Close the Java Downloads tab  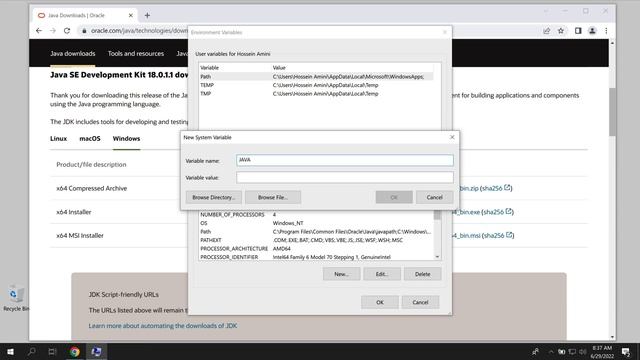coord(131,16)
